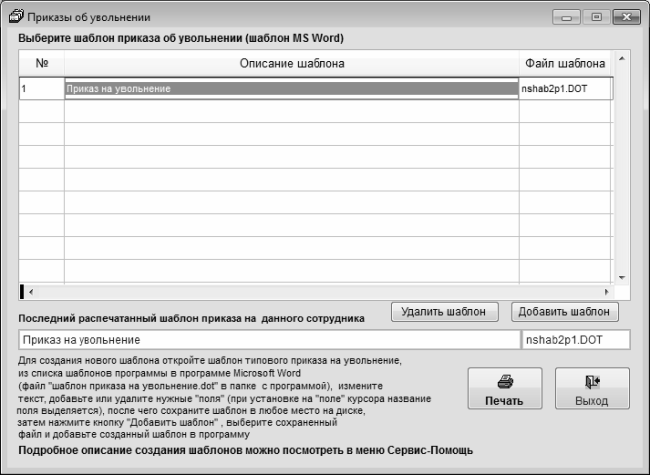The image size is (650, 475).
Task: Click the horizontal scrollbar's left arrow
Action: pyautogui.click(x=29, y=292)
